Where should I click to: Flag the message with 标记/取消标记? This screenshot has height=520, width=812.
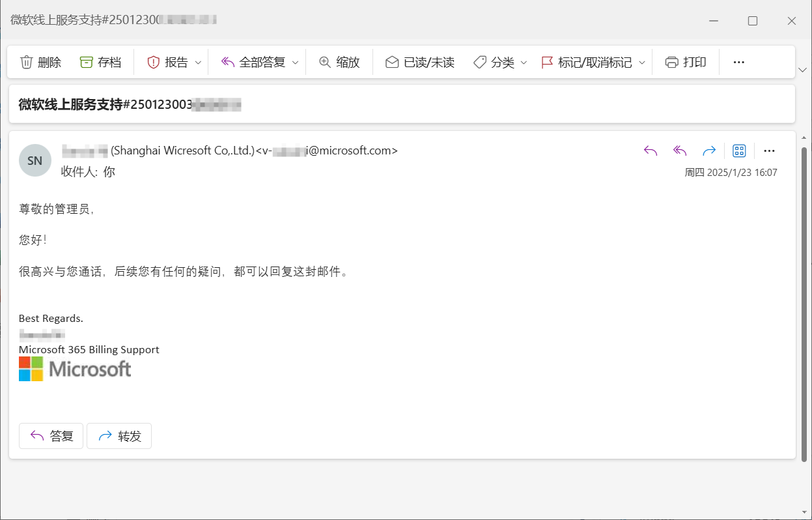click(x=587, y=63)
